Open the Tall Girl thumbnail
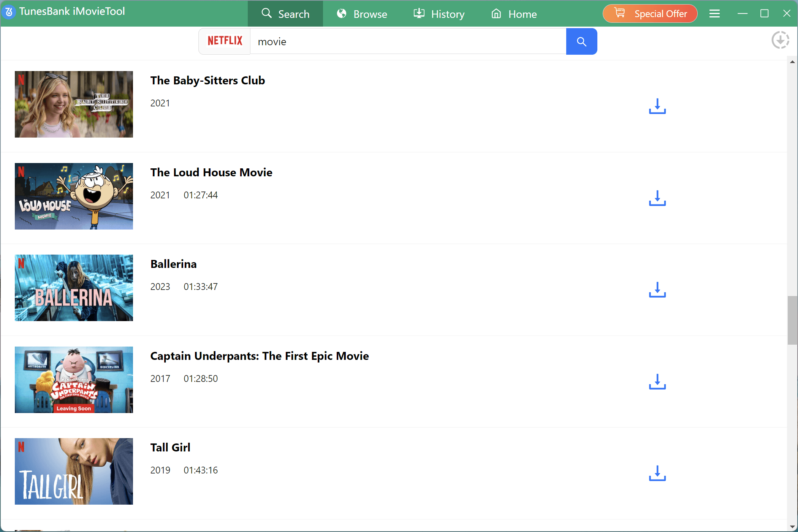This screenshot has width=798, height=532. [74, 471]
